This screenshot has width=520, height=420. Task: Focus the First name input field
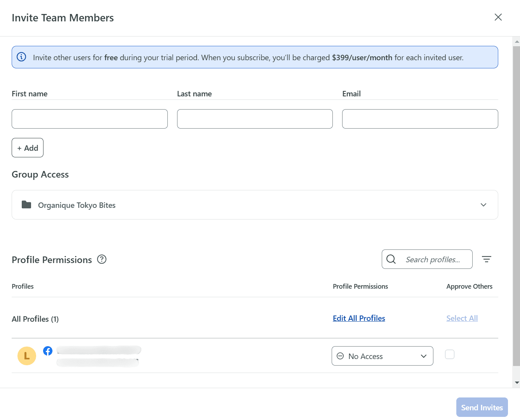click(x=90, y=119)
